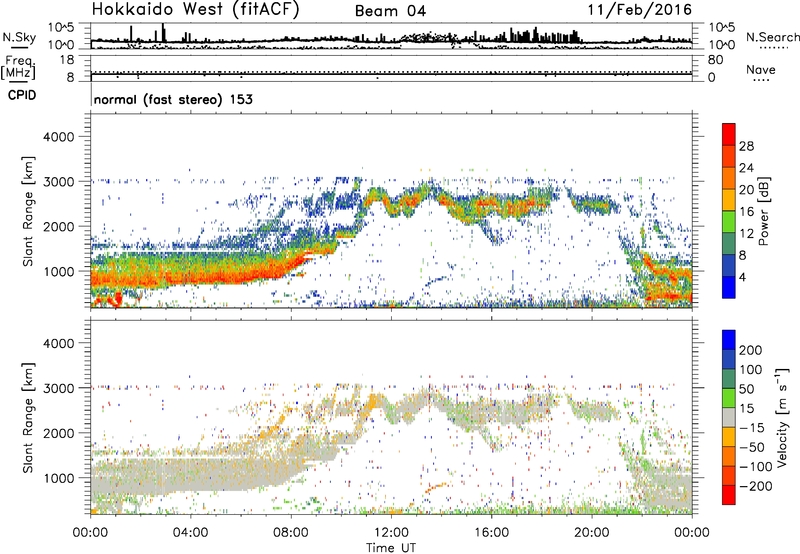This screenshot has width=800, height=554.
Task: Click the "12:00" time tick label
Action: point(391,533)
